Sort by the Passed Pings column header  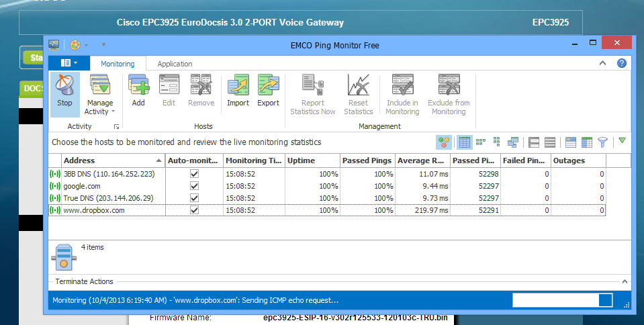[367, 160]
